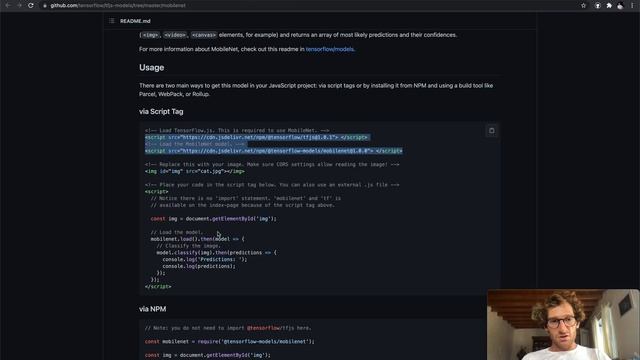Viewport: 640px width, 360px height.
Task: Click the tfjs script src line in the code
Action: (257, 138)
